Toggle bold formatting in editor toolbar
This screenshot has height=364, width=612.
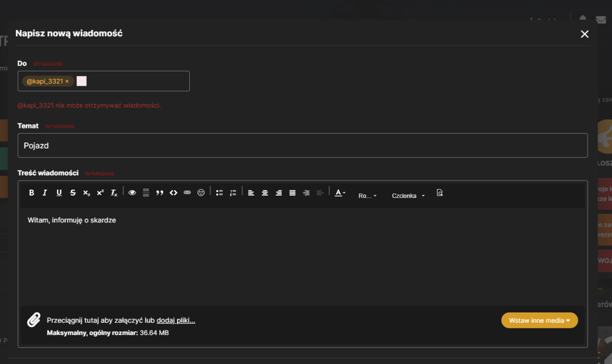(32, 193)
